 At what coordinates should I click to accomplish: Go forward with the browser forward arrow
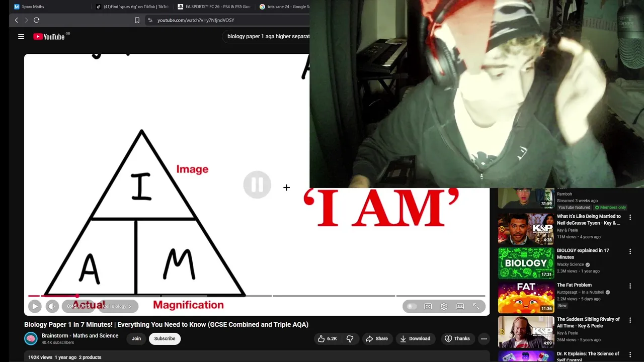point(26,20)
